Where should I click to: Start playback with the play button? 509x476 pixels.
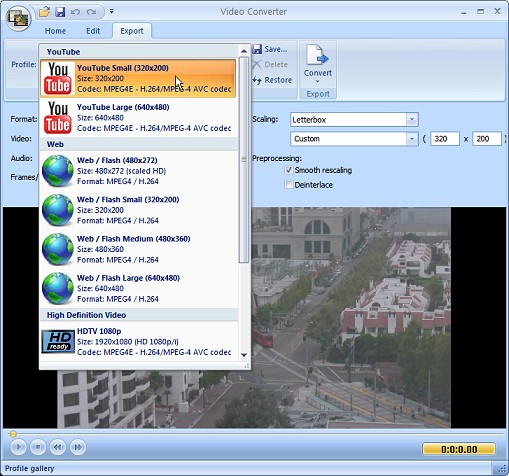(x=18, y=447)
